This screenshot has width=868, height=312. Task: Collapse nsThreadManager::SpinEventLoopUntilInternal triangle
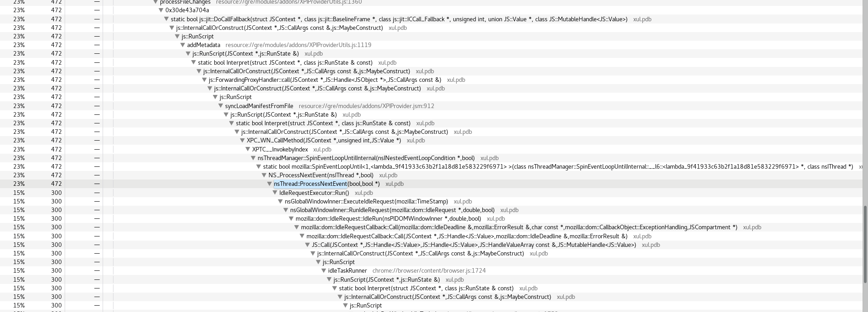pos(253,158)
